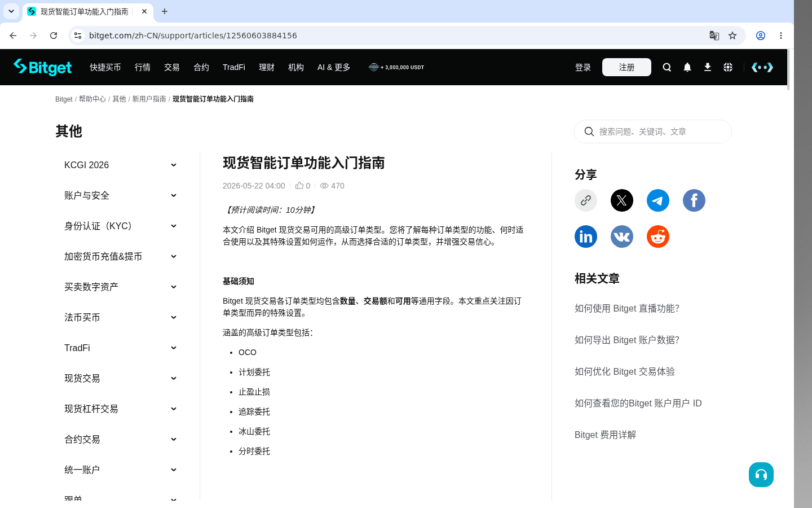Share article on Telegram
The width and height of the screenshot is (812, 508).
658,200
